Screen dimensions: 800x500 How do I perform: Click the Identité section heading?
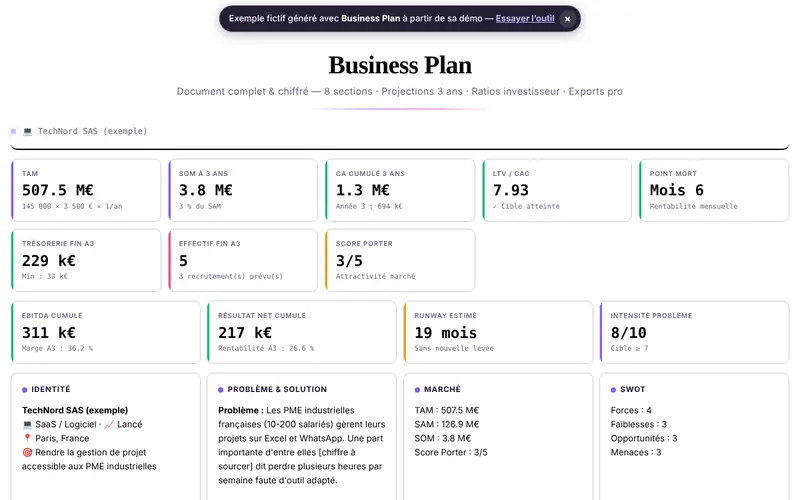[51, 389]
